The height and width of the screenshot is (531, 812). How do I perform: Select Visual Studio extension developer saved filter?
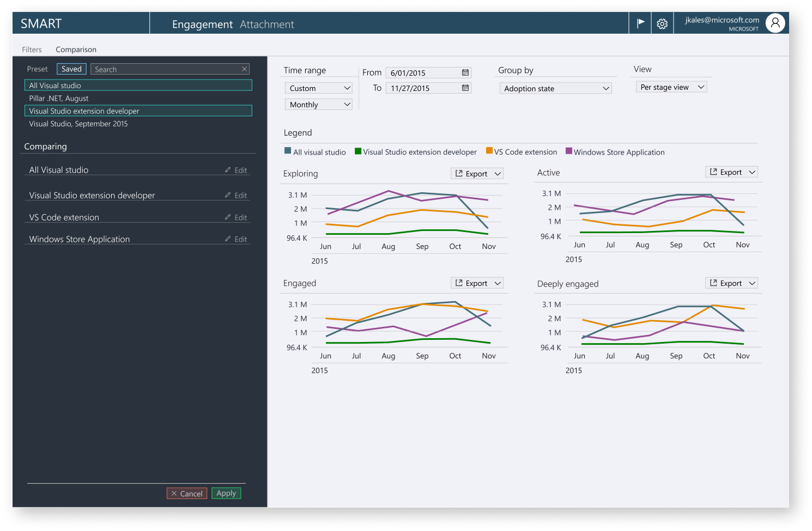tap(138, 111)
